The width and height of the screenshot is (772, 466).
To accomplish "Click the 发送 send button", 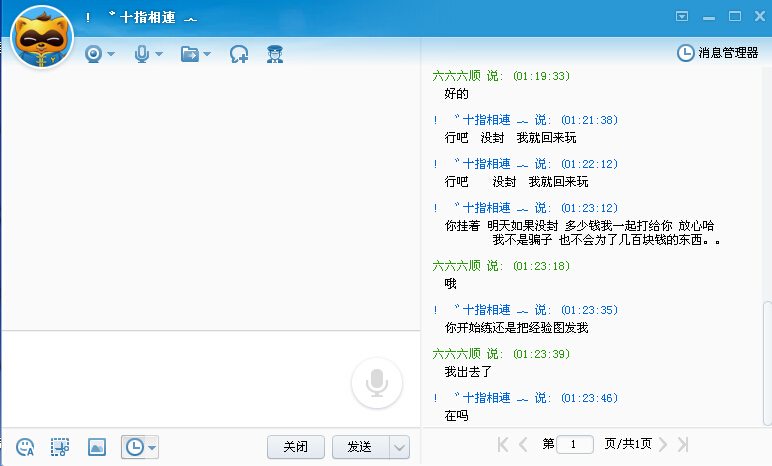I will (360, 447).
